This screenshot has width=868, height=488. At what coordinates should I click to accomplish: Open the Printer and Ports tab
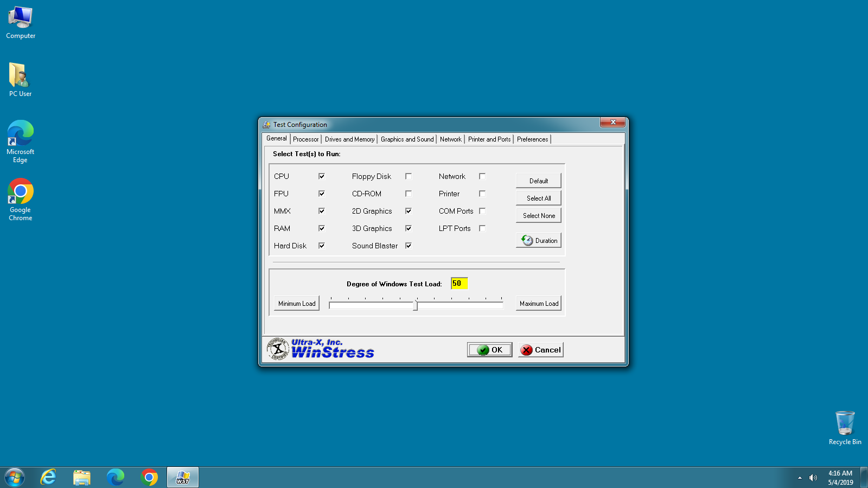[489, 139]
